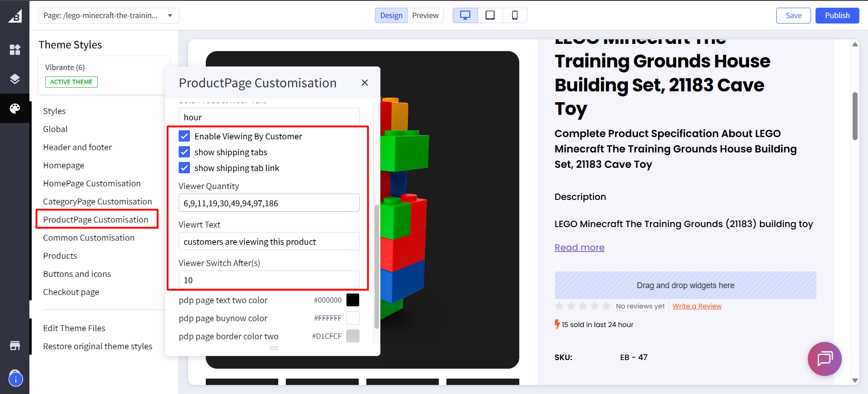Click the page preview scroll down arrow
Screen dimensions: 868x394
coord(855,380)
